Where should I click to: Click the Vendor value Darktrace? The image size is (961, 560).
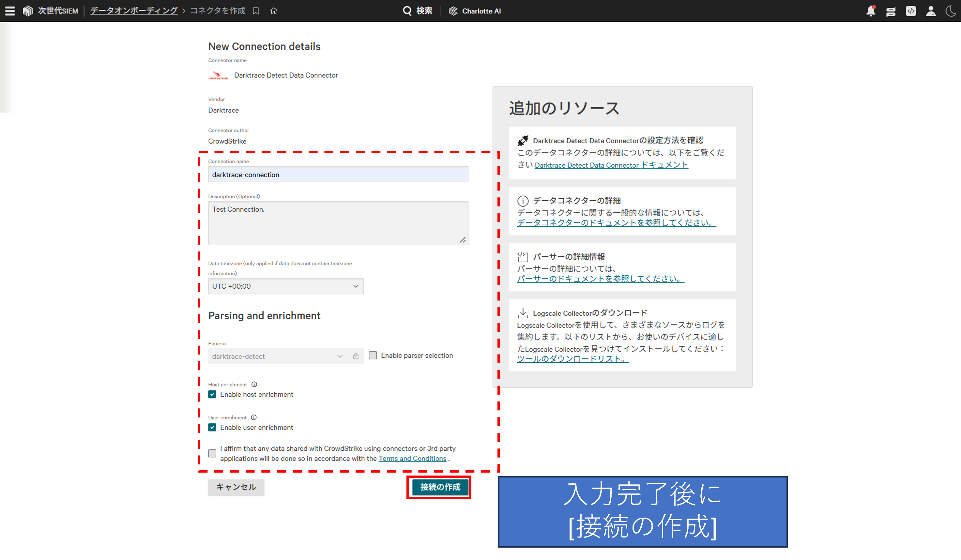[x=223, y=111]
